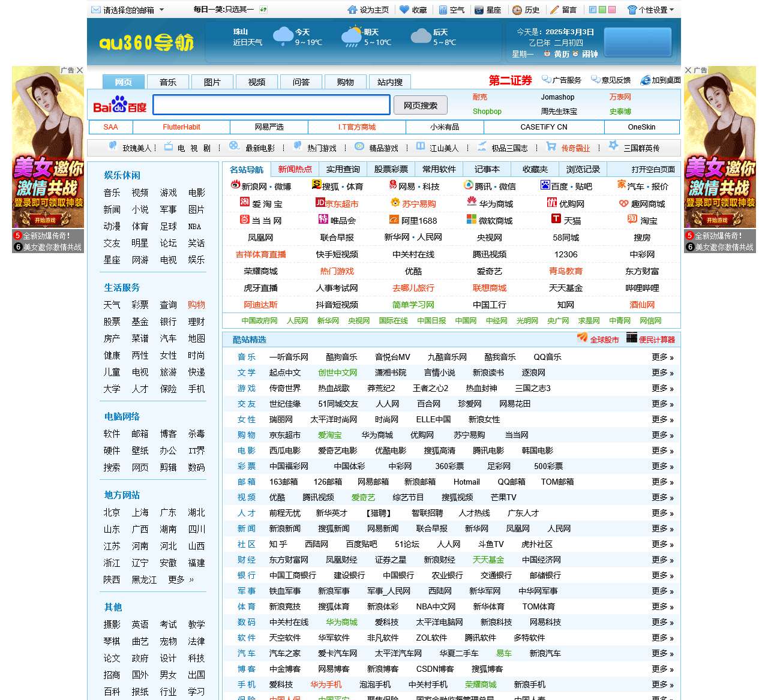The image size is (768, 700).
Task: Close the left advertisement banner
Action: [80, 70]
